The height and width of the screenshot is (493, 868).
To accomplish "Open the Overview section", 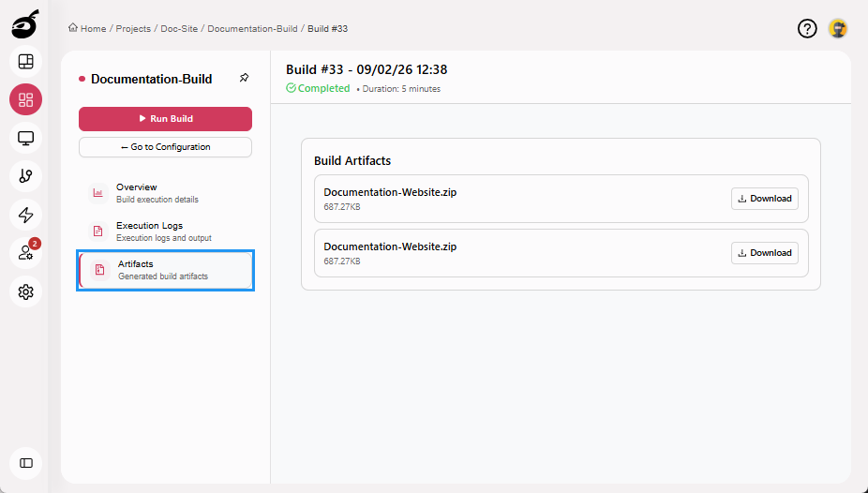I will tap(166, 192).
